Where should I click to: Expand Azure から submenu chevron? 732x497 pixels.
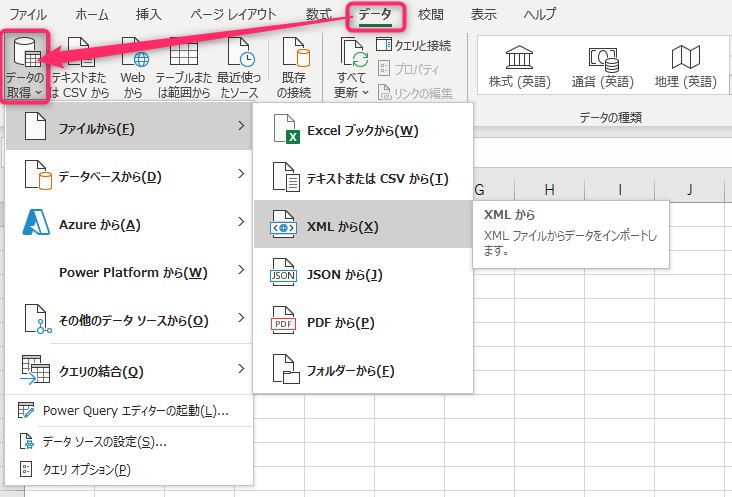click(x=241, y=222)
